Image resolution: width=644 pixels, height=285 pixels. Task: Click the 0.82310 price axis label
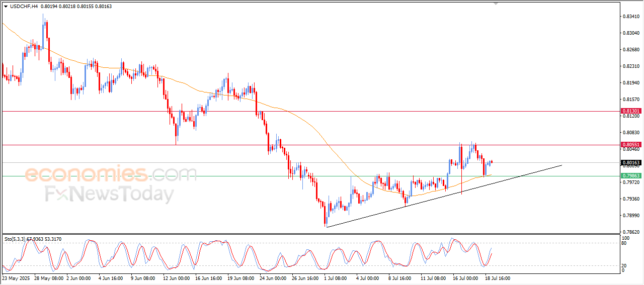(631, 66)
